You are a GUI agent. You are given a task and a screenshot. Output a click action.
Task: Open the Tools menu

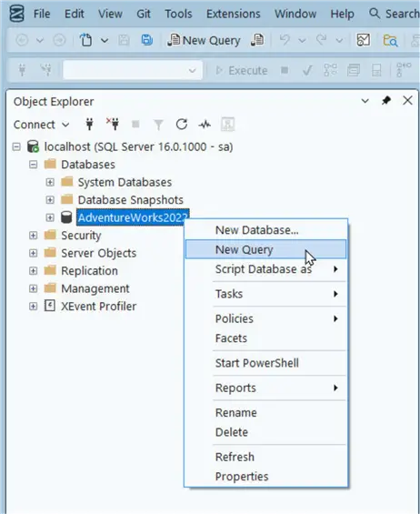[178, 14]
